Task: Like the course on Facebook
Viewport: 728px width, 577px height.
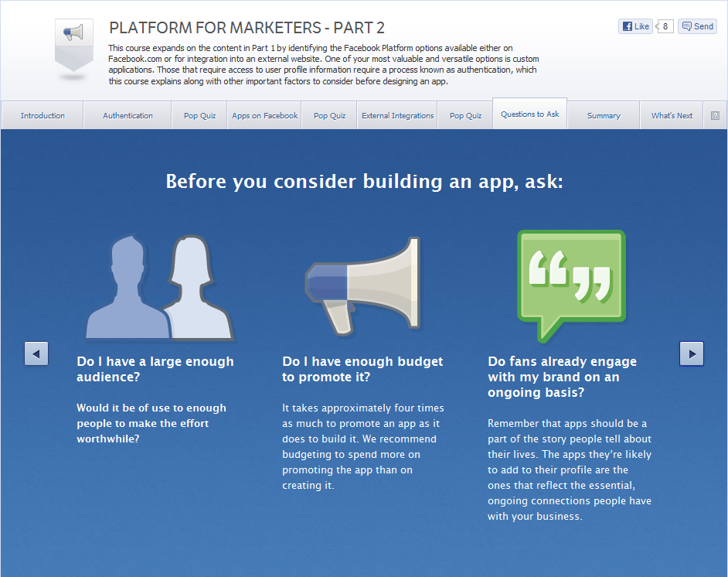Action: point(635,26)
